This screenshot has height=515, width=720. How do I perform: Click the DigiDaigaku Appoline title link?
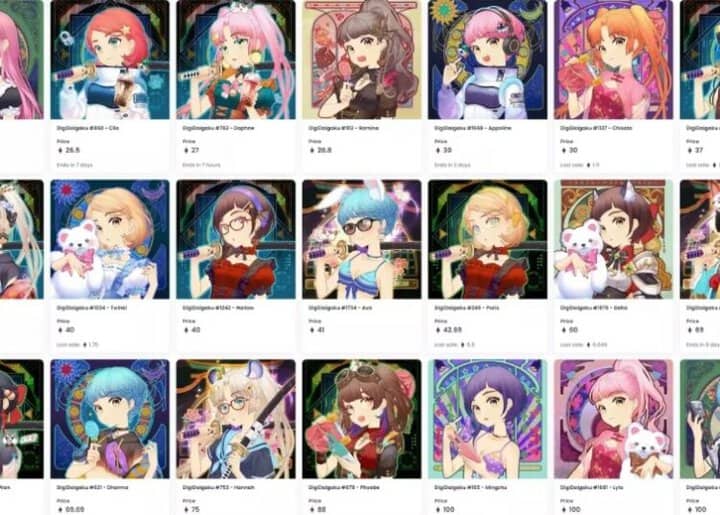click(x=466, y=128)
